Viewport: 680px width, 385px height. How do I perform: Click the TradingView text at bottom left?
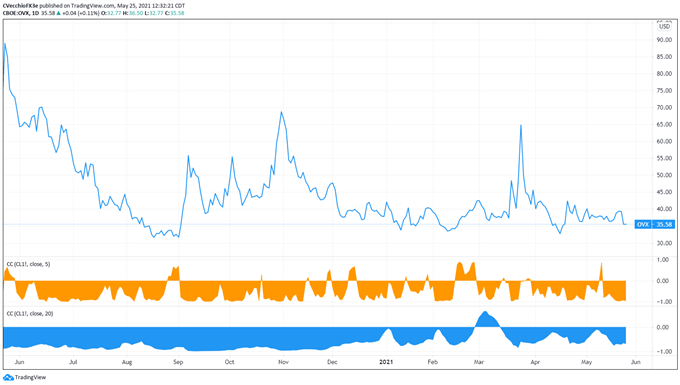(30, 377)
